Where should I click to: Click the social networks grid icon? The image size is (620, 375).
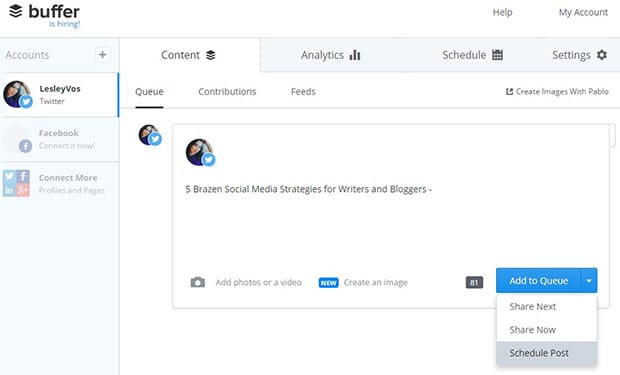[x=16, y=183]
